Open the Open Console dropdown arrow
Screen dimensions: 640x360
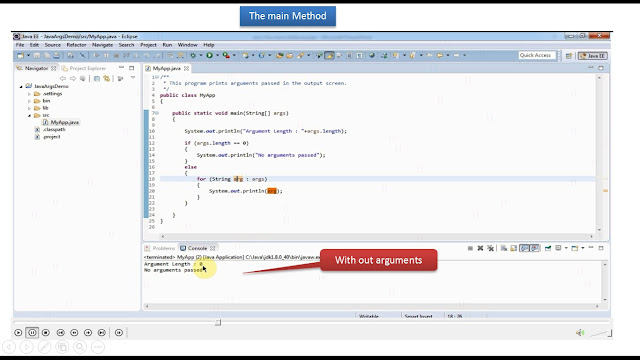[583, 248]
